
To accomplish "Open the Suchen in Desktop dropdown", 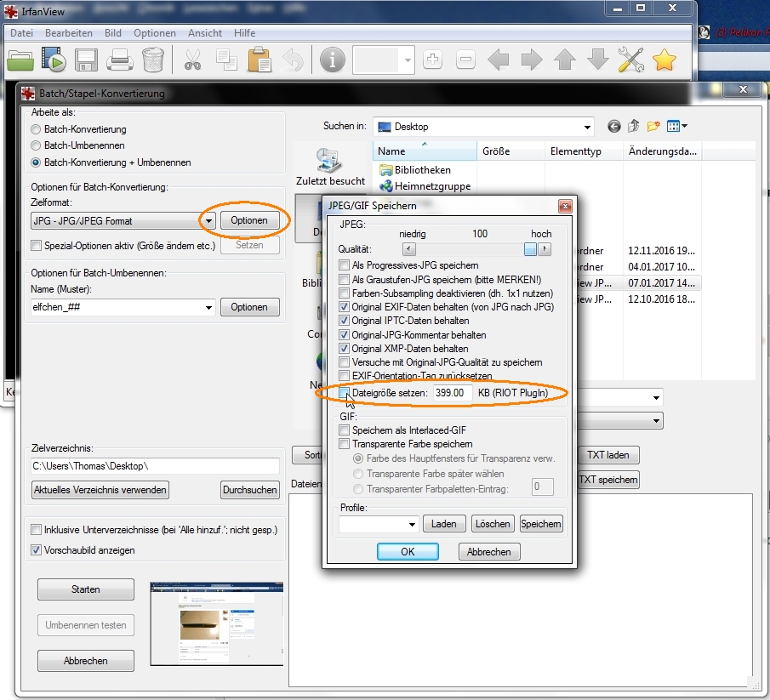I will [x=587, y=127].
